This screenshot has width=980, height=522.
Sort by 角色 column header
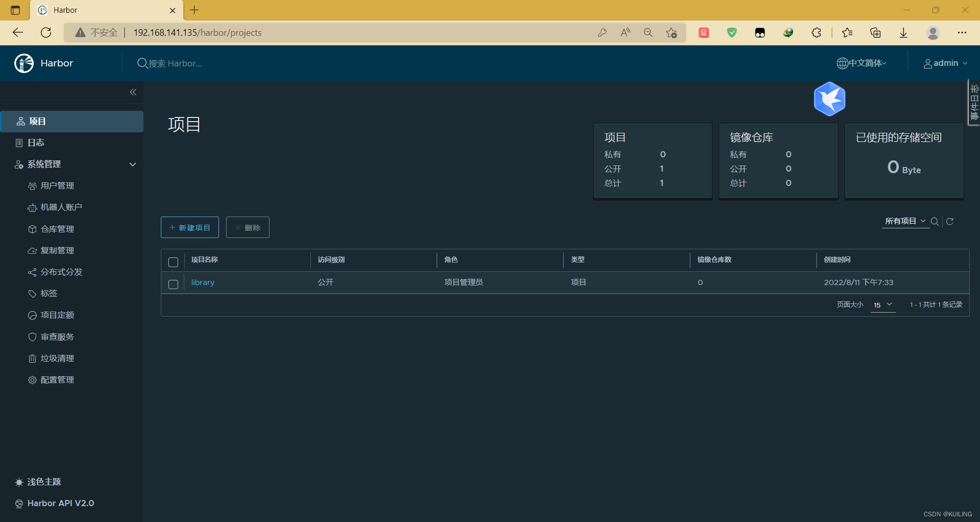(x=451, y=260)
